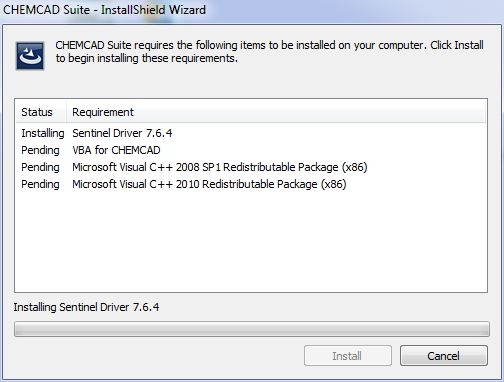Click the blank header area right of Requirement
The width and height of the screenshot is (504, 382).
coord(310,112)
